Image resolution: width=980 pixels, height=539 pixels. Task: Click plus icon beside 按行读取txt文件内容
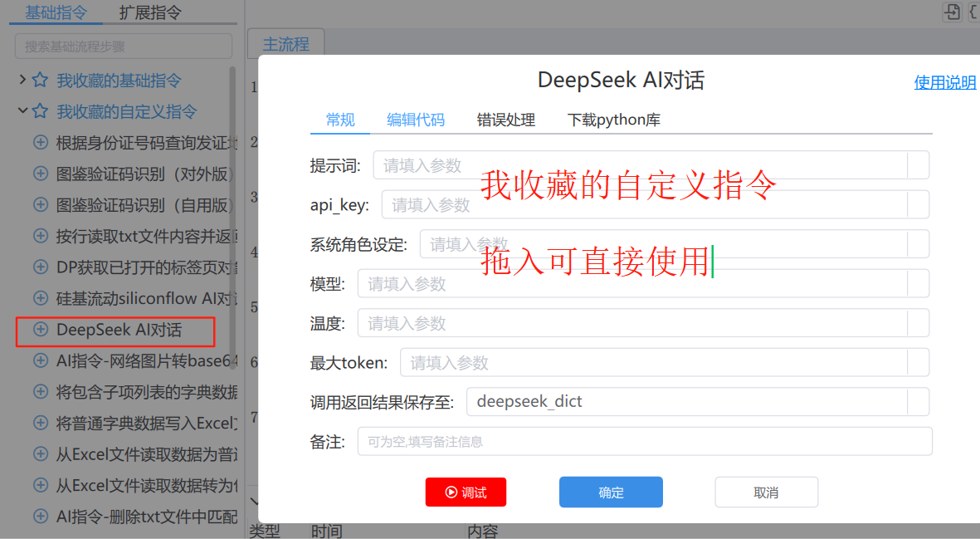(41, 236)
